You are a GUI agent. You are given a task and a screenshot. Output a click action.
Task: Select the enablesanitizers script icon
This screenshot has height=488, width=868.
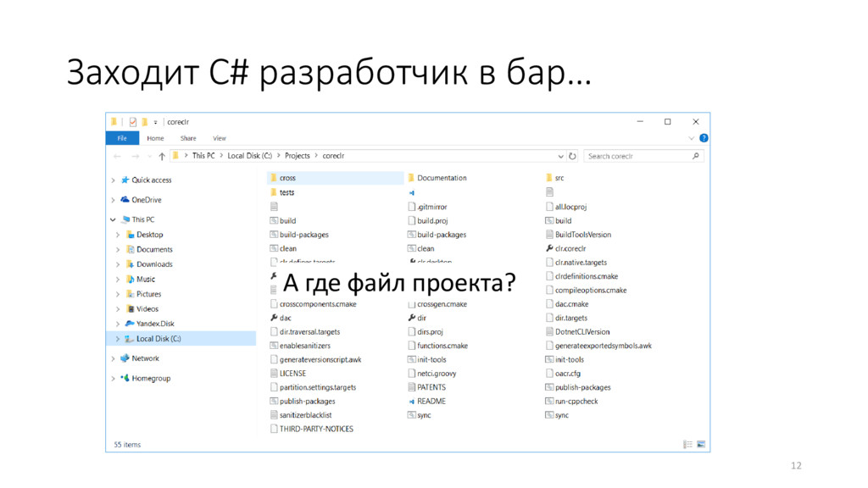[x=274, y=346]
